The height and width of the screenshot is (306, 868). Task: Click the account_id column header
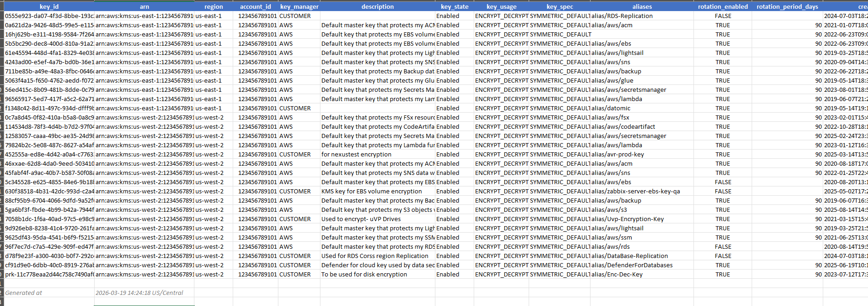tap(255, 6)
